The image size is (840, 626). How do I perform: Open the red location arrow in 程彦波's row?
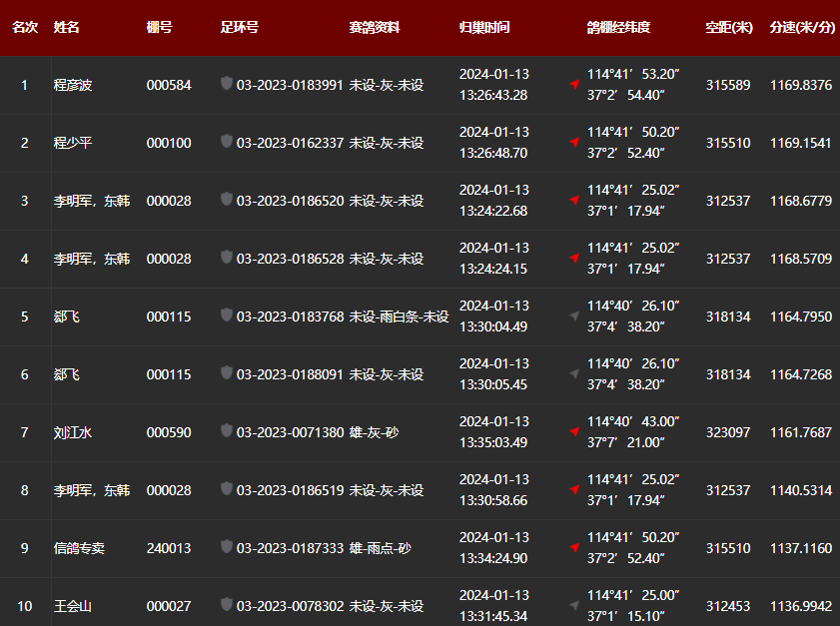click(574, 85)
